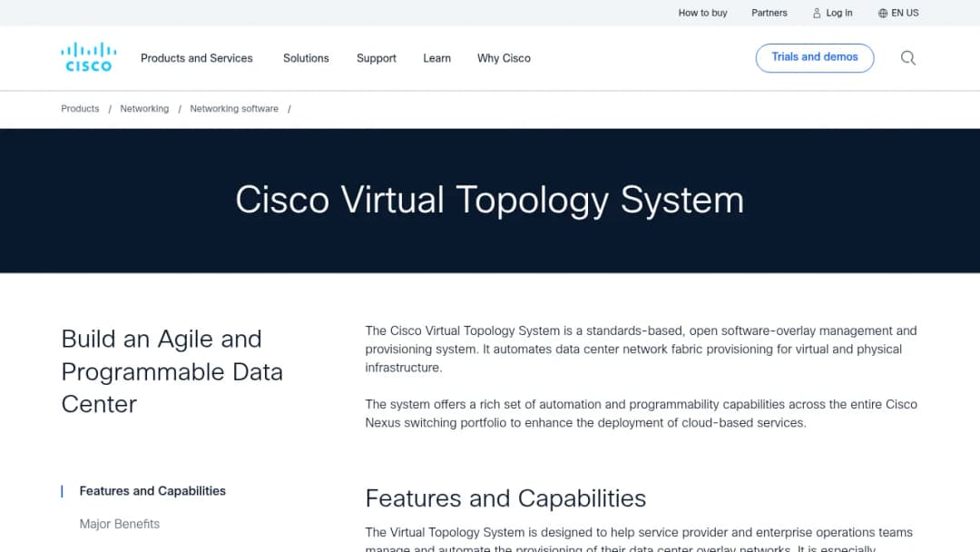Change language via EN US
This screenshot has width=980, height=552.
click(x=905, y=13)
